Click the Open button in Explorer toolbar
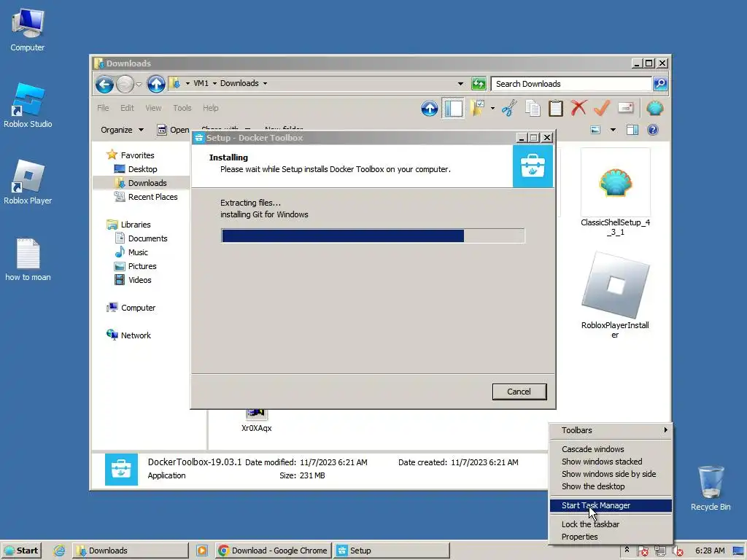Viewport: 747px width, 560px height. 173,130
